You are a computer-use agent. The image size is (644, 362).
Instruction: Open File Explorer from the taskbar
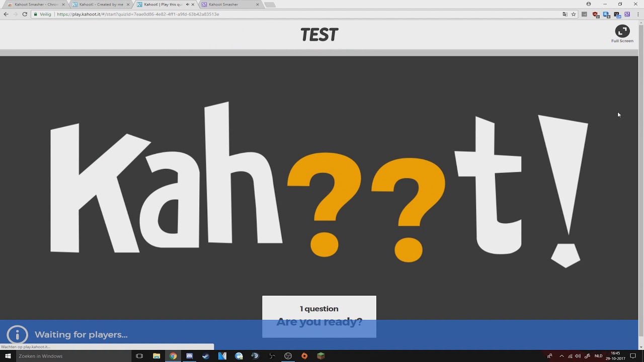pos(156,356)
